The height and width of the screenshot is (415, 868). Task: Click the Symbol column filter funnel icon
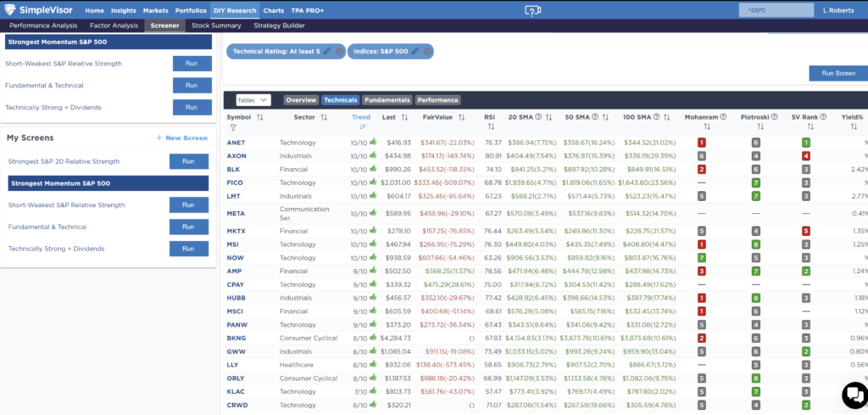[233, 127]
